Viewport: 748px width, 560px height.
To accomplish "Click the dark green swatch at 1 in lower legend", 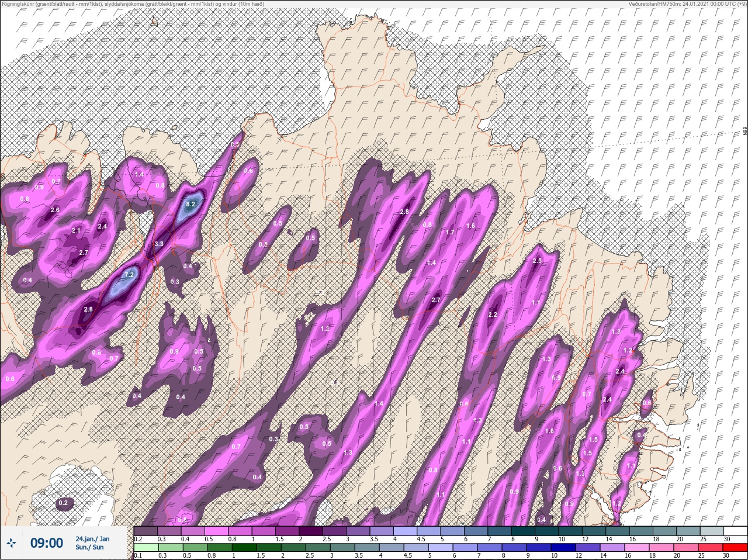I will coord(244,548).
